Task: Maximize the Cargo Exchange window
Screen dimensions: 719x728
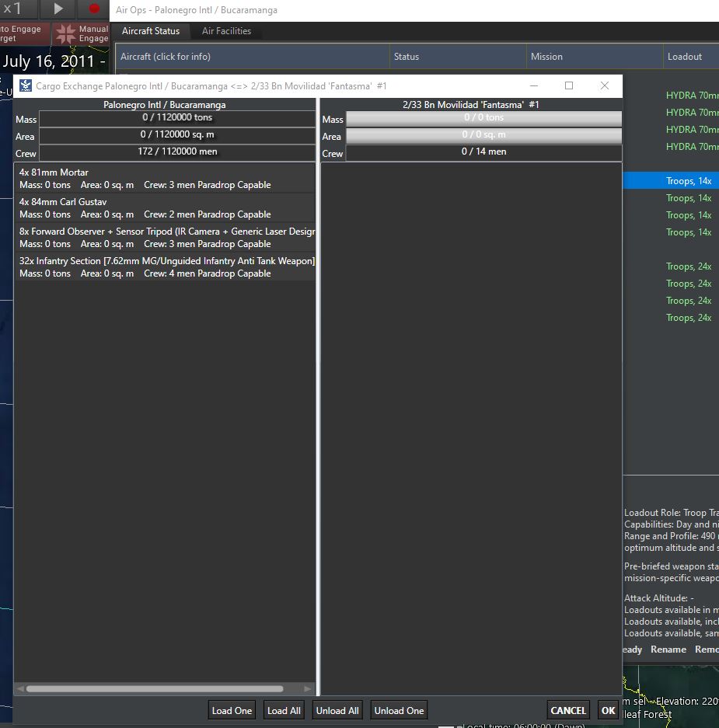Action: (x=569, y=86)
